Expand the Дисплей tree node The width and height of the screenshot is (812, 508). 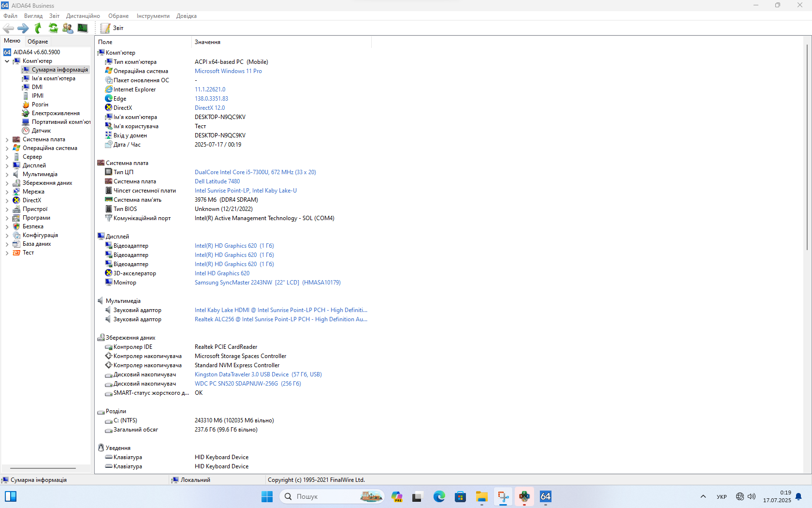pyautogui.click(x=7, y=166)
